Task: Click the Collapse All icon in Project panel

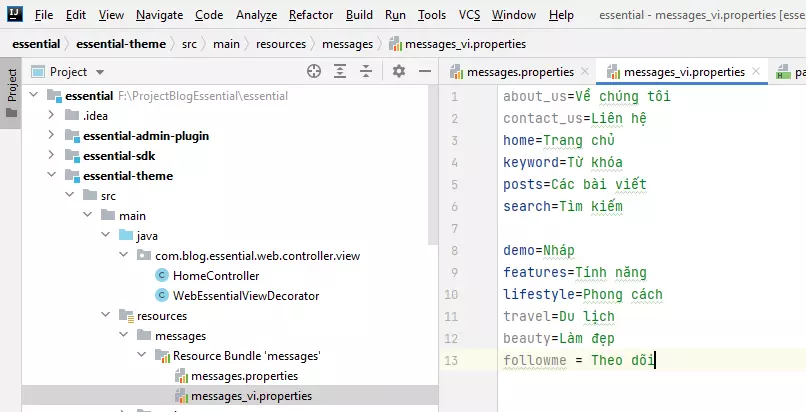Action: (367, 71)
